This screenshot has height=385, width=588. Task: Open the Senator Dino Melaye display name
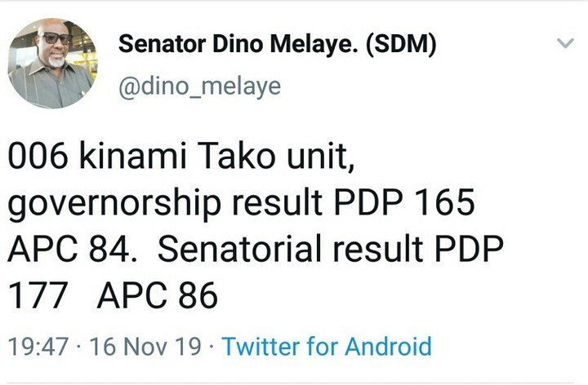(x=276, y=44)
